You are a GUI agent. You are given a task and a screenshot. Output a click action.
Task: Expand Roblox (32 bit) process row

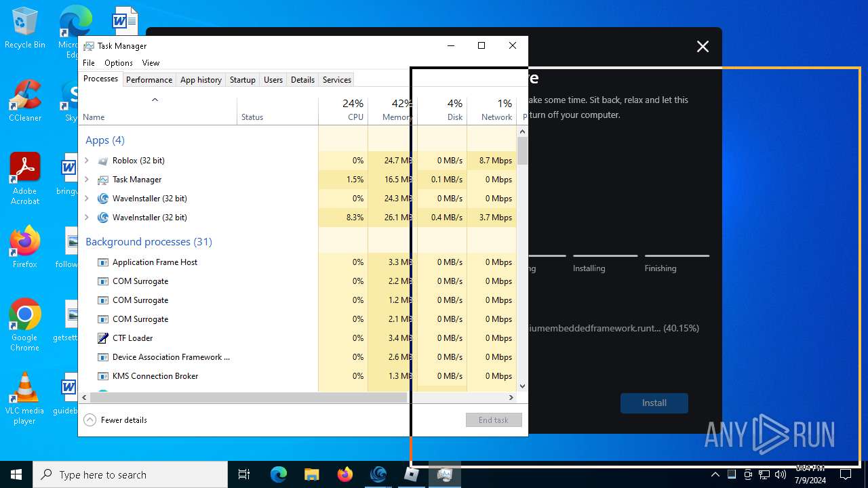click(87, 161)
